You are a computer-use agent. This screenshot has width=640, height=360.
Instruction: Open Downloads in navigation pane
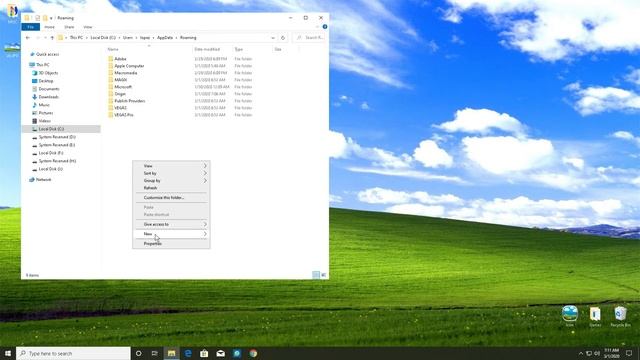(49, 97)
